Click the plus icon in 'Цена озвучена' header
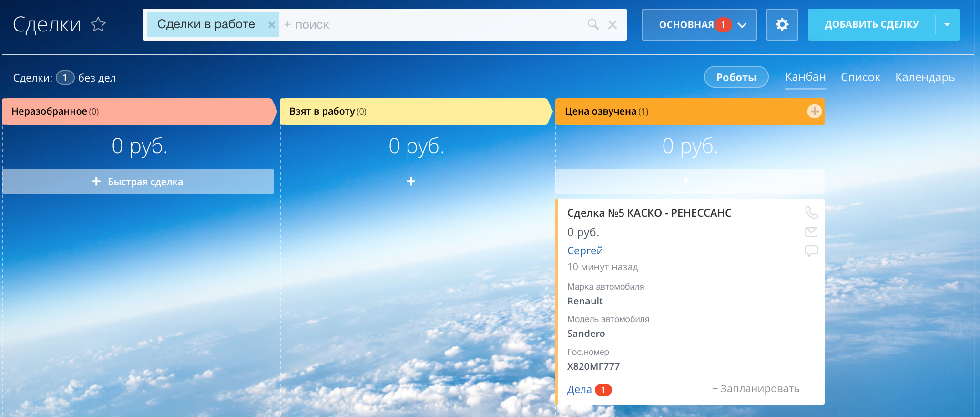Screen dimensions: 980x417 [x=814, y=111]
